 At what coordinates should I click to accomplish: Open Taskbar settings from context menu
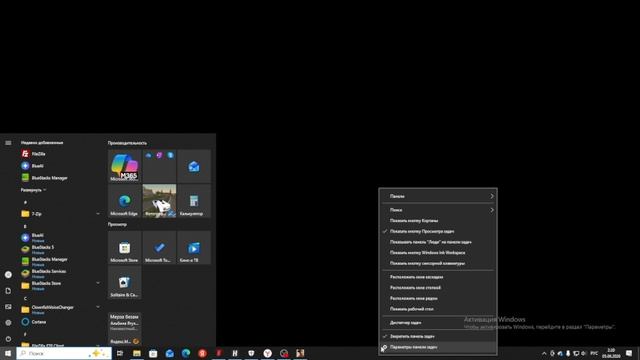tap(438, 347)
